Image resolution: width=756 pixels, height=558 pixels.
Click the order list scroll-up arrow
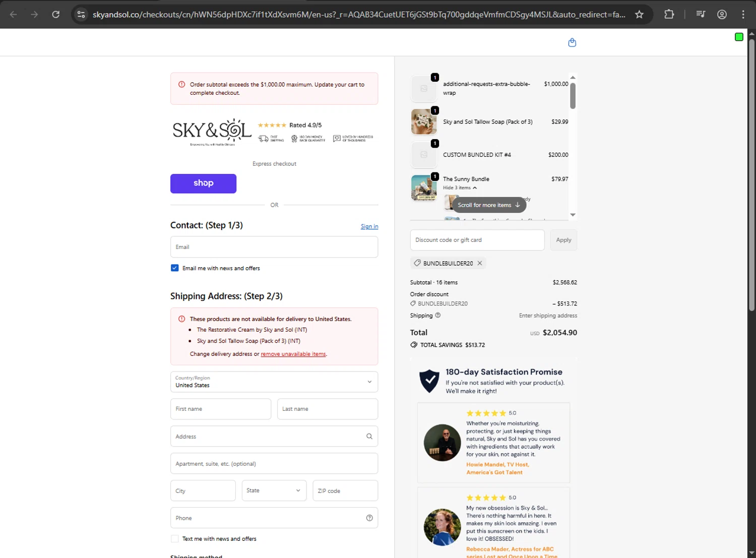tap(573, 77)
